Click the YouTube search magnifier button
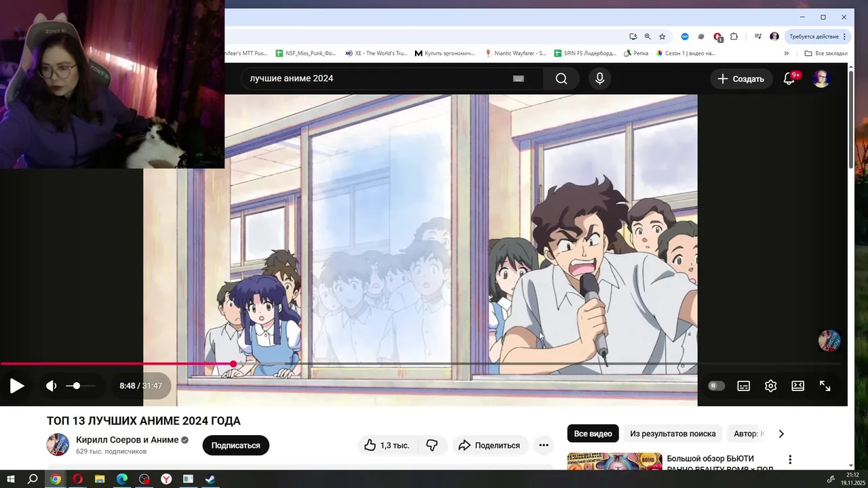This screenshot has width=868, height=488. (561, 79)
